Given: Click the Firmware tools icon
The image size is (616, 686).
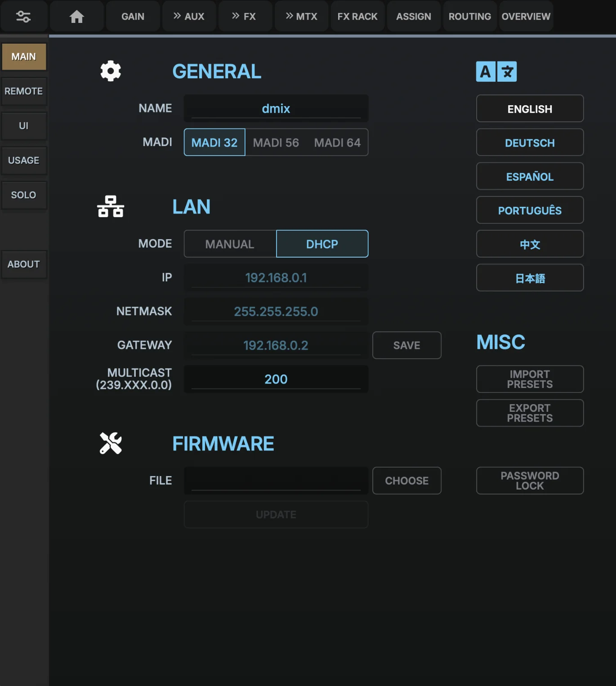Looking at the screenshot, I should click(111, 443).
